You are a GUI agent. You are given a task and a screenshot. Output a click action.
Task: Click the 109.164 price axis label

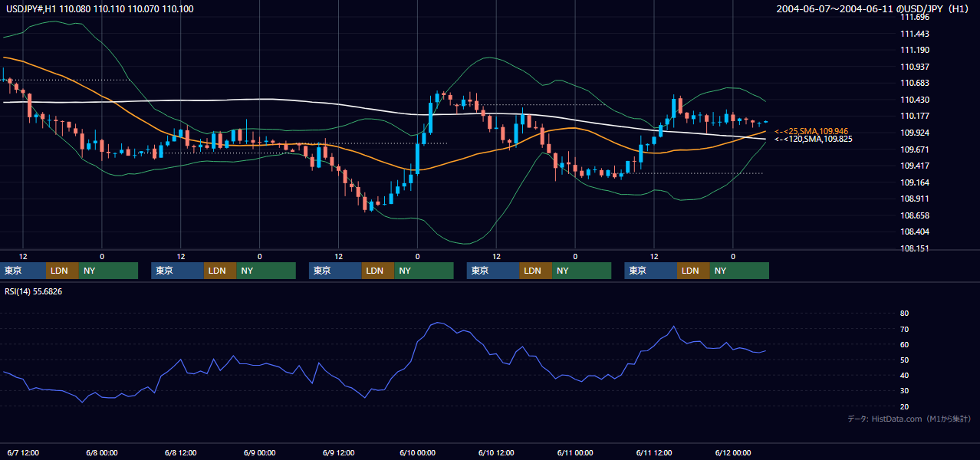[x=915, y=182]
